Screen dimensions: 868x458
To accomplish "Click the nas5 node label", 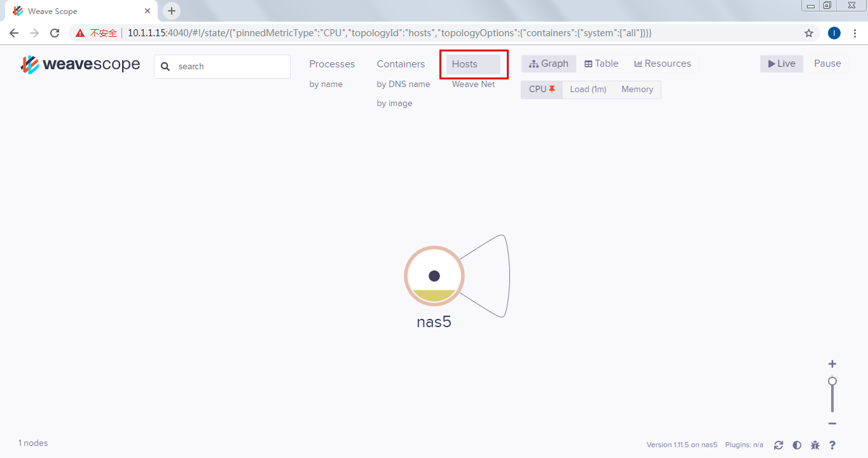I will [x=434, y=322].
